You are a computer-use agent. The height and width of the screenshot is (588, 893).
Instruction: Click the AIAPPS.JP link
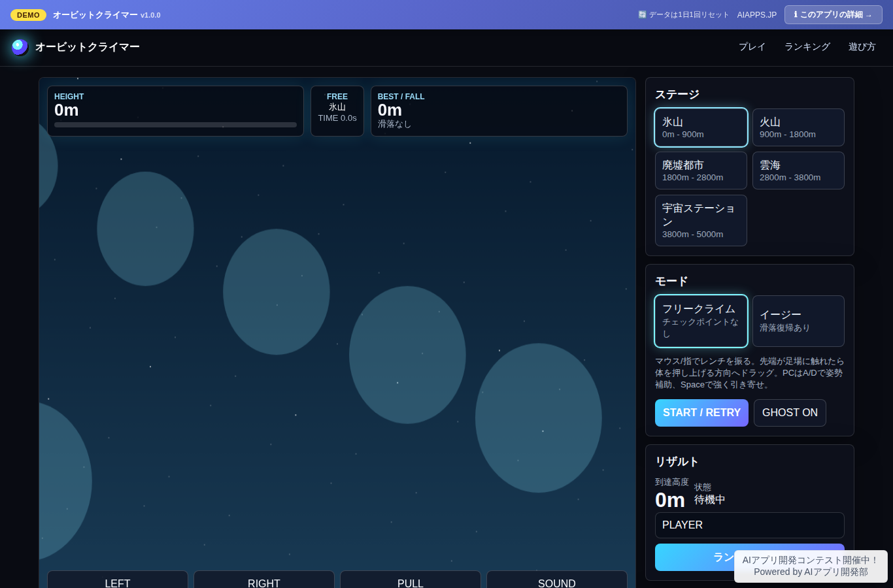(x=757, y=14)
